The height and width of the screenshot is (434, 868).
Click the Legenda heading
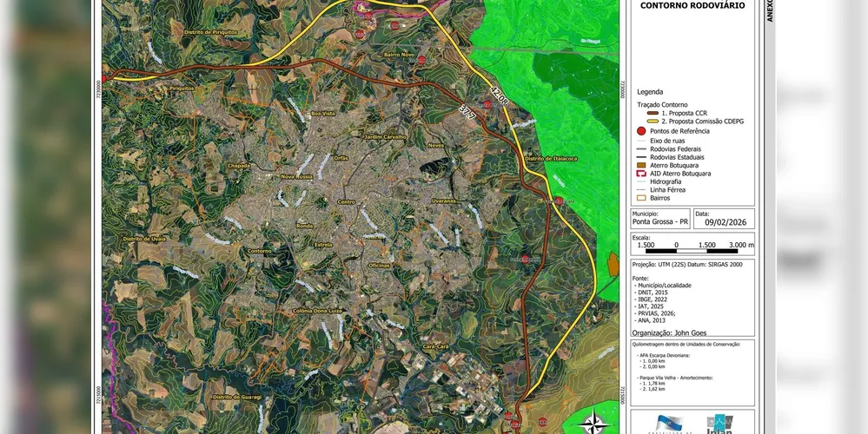(x=650, y=92)
